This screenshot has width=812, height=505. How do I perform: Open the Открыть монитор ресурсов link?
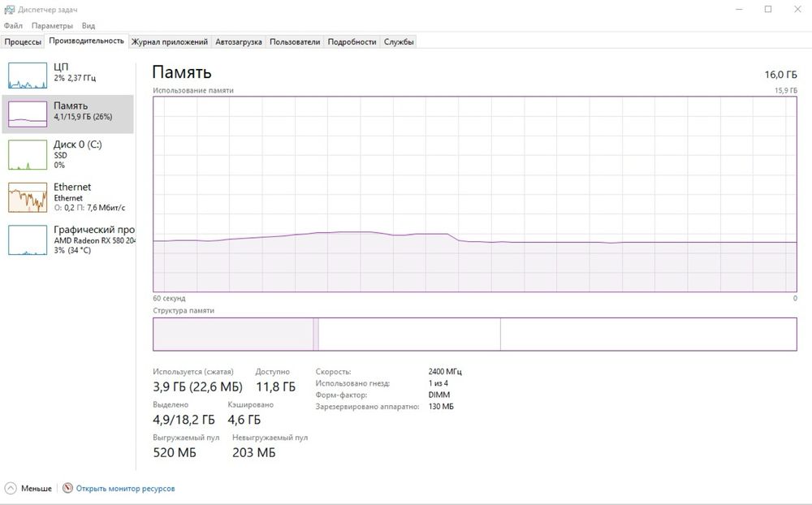pos(125,489)
